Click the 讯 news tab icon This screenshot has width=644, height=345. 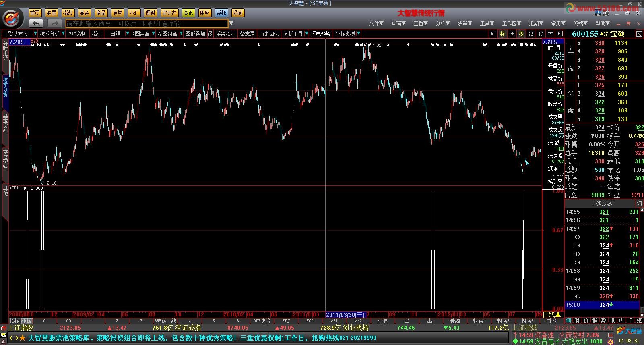coord(612,321)
